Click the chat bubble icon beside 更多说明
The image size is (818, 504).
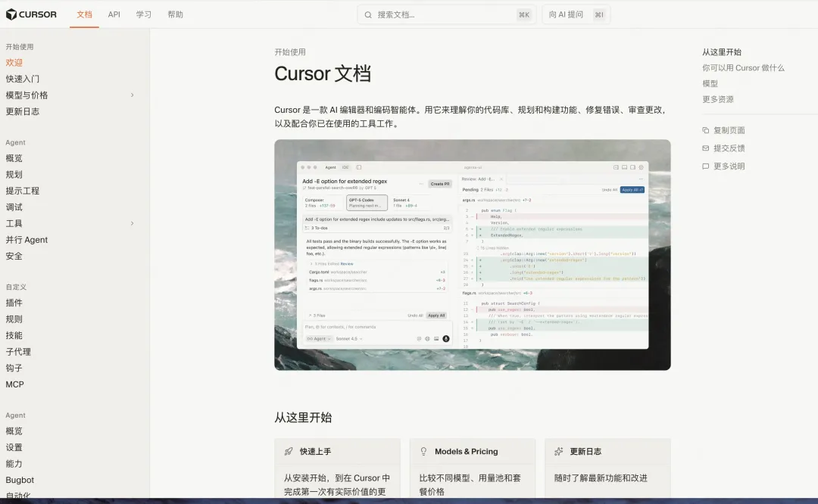[x=705, y=166]
